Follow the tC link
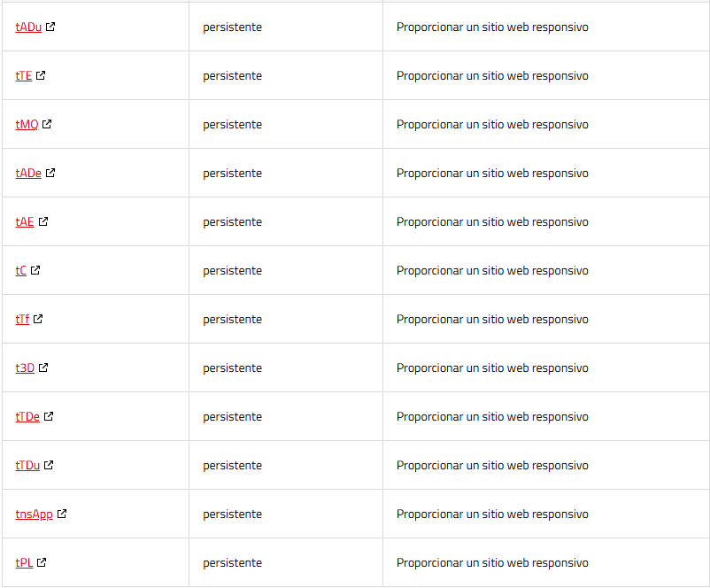The width and height of the screenshot is (710, 588). [x=21, y=270]
